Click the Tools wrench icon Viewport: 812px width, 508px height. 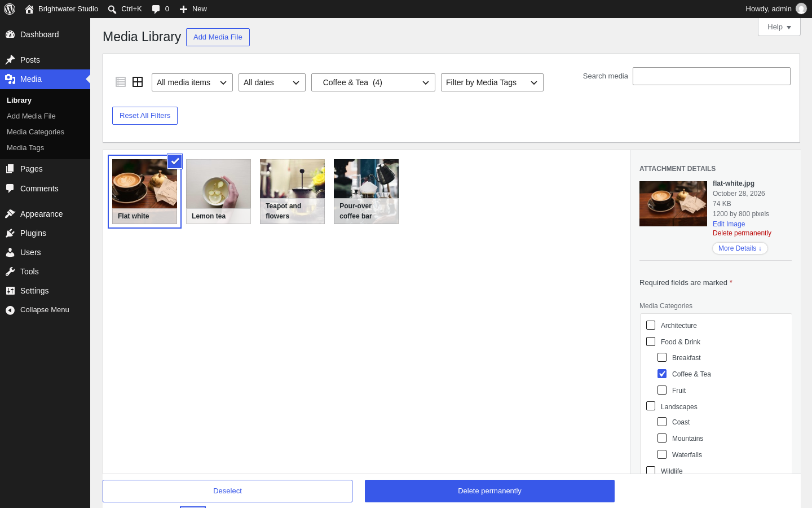[x=10, y=271]
